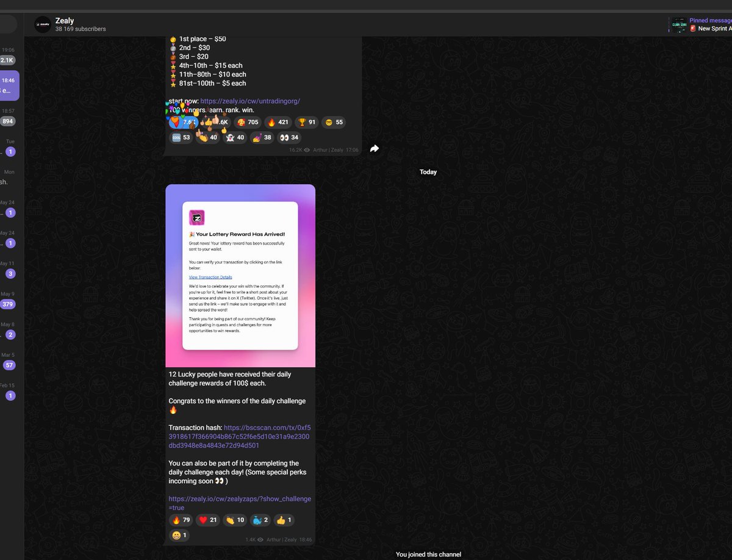Open the chat list item dated May 8
The height and width of the screenshot is (560, 732).
pyautogui.click(x=9, y=330)
